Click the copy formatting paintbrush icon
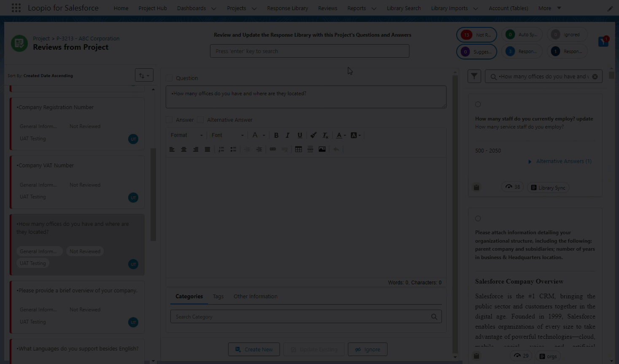619x364 pixels. pyautogui.click(x=313, y=135)
